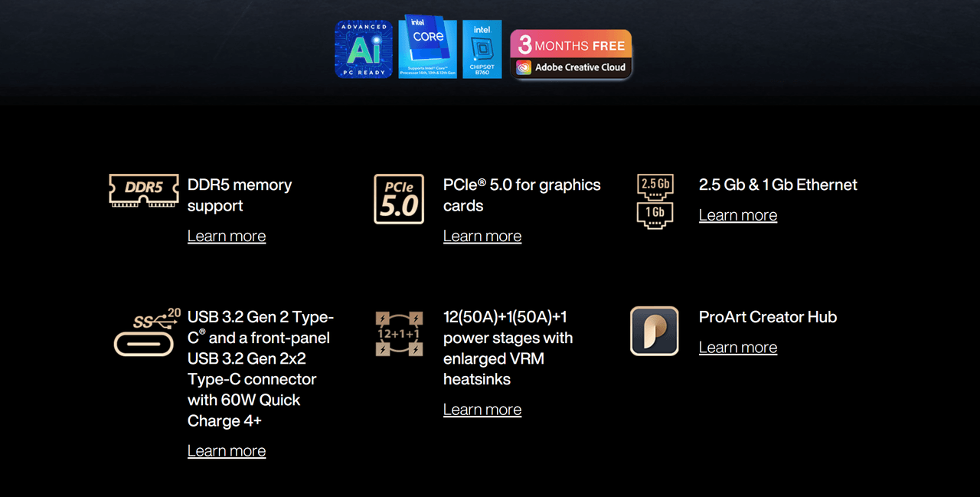Image resolution: width=980 pixels, height=497 pixels.
Task: Select the PCIe 5.0 icon
Action: pyautogui.click(x=399, y=199)
